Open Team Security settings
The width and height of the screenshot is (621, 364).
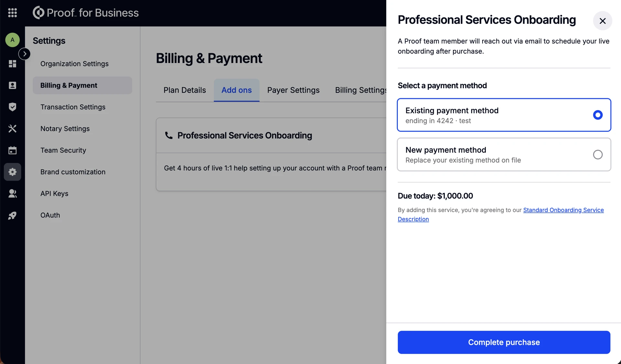point(63,150)
